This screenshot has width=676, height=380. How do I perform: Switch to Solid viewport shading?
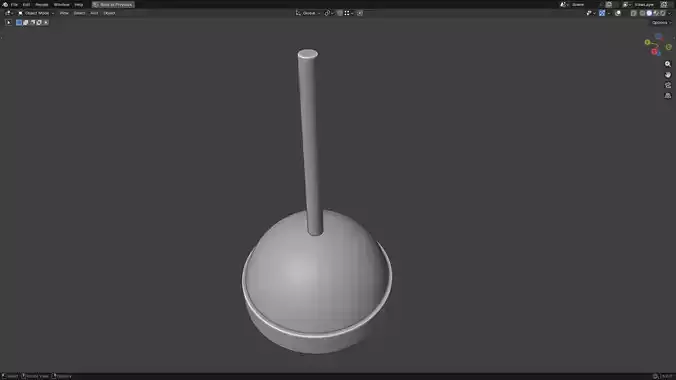pos(649,13)
